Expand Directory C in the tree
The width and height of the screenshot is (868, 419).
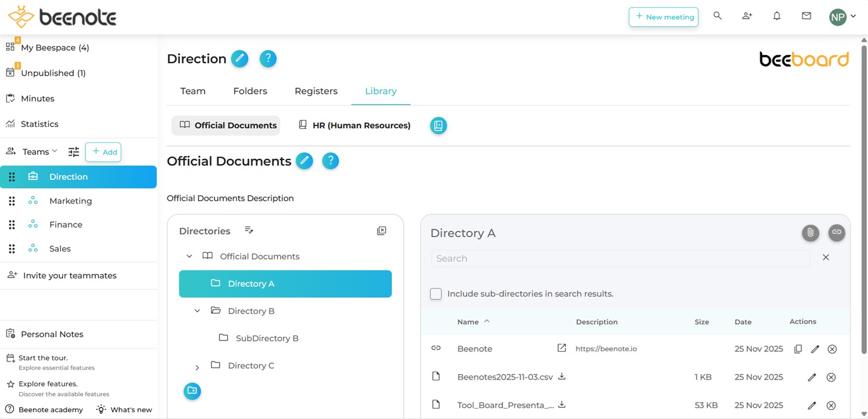point(197,367)
